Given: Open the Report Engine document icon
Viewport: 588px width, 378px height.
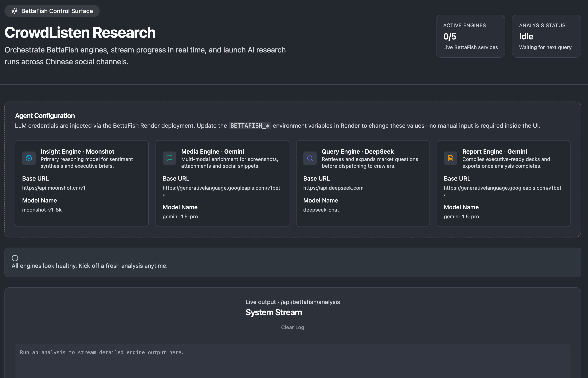Looking at the screenshot, I should pyautogui.click(x=450, y=158).
